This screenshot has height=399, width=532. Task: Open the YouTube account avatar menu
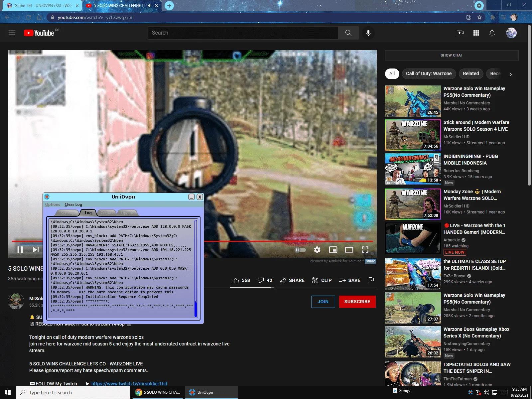pyautogui.click(x=511, y=33)
